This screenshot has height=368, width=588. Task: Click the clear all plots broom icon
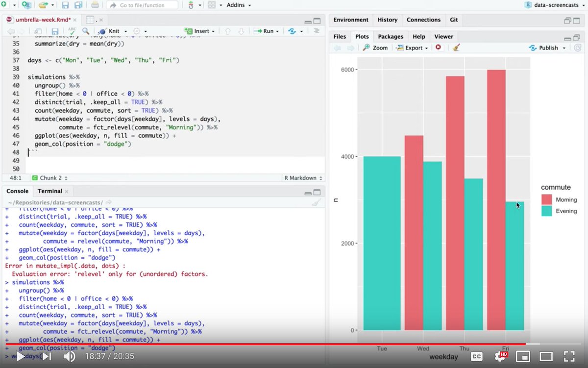click(x=456, y=48)
